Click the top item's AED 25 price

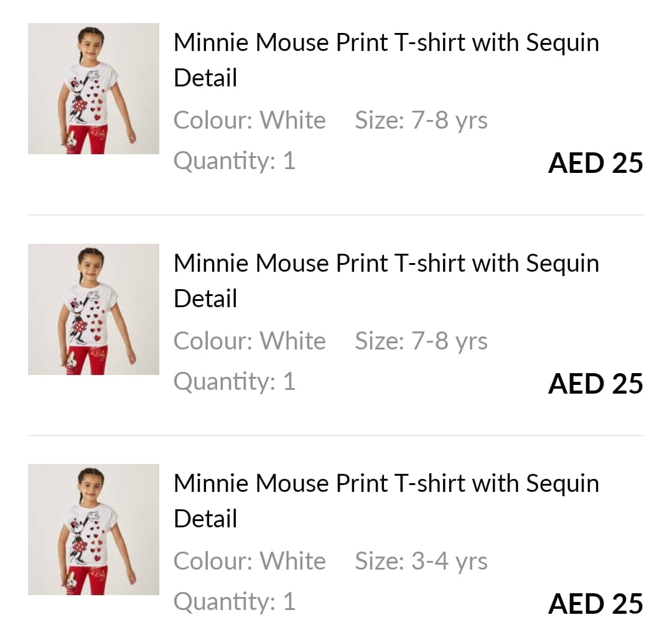[x=595, y=163]
